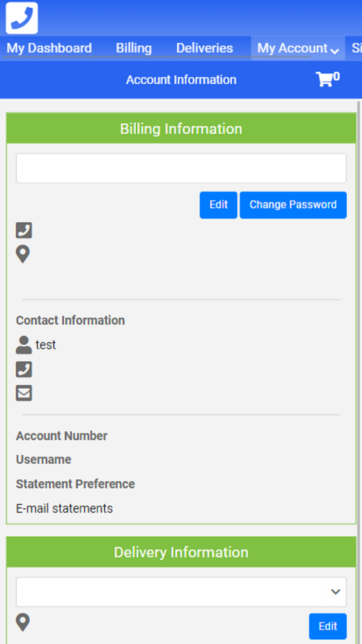Click the delivery location pin icon
This screenshot has height=644, width=362.
click(x=23, y=622)
